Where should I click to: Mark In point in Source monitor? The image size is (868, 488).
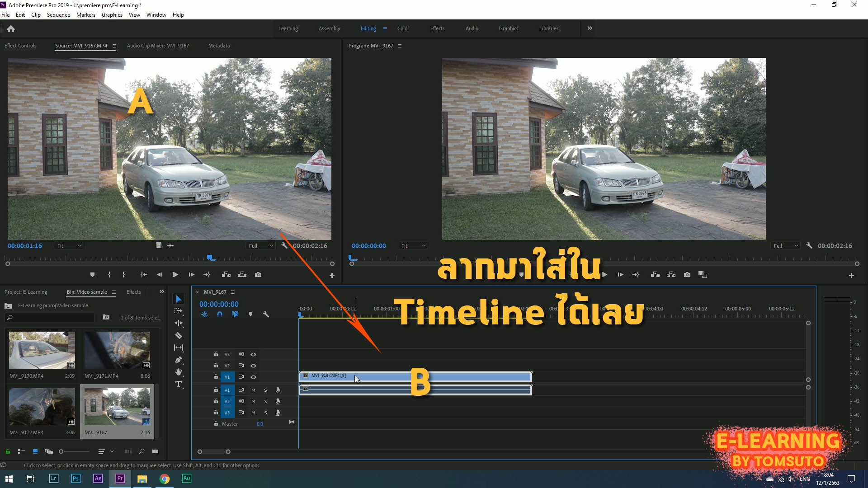tap(109, 274)
